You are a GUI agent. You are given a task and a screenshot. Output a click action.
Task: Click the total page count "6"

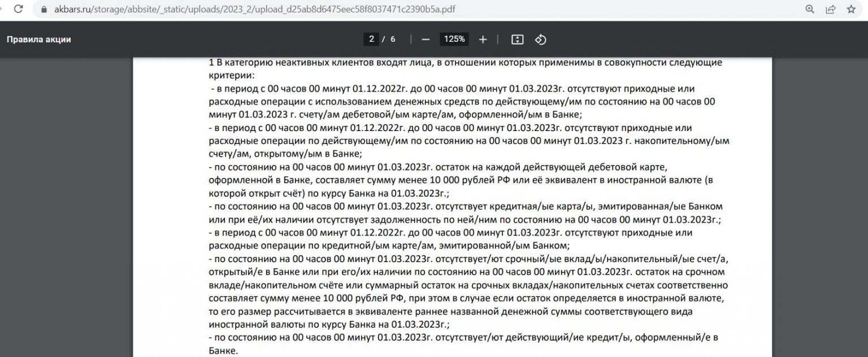click(393, 39)
